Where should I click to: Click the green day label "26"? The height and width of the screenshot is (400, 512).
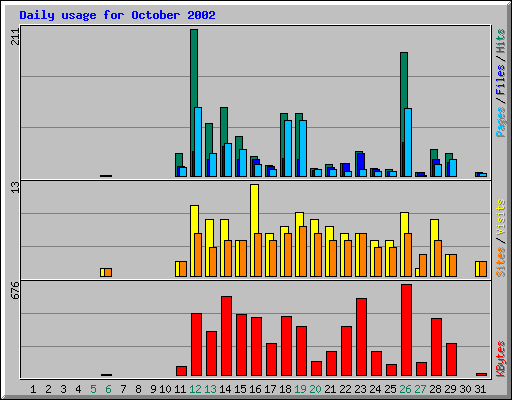click(x=405, y=389)
